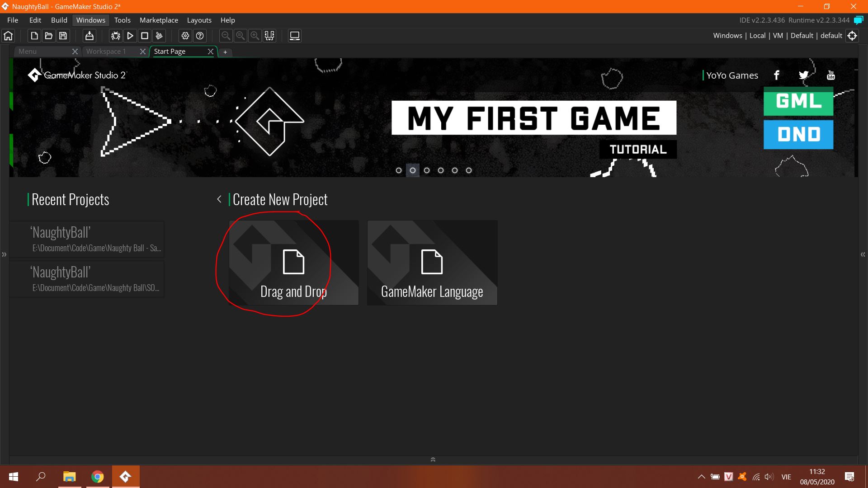Image resolution: width=868 pixels, height=488 pixels.
Task: Open the Start Page home icon
Action: click(x=8, y=36)
